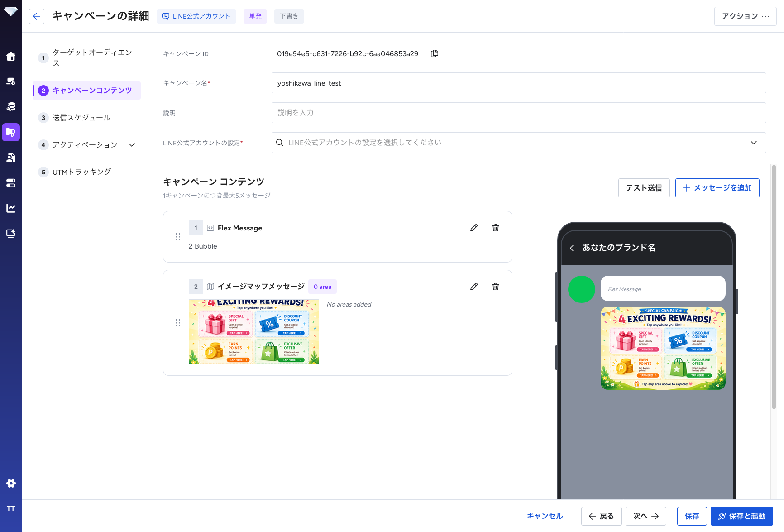Click the テスト送信 button
This screenshot has height=532, width=784.
click(644, 188)
